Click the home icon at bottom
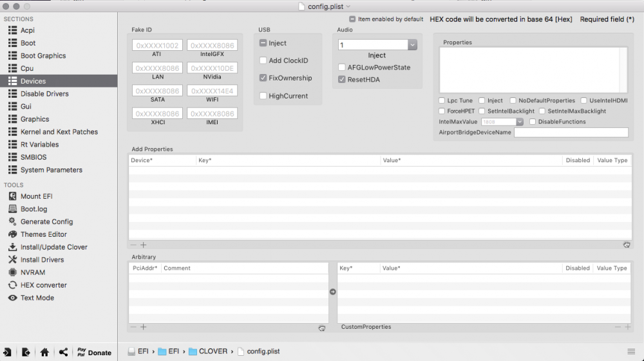Image resolution: width=644 pixels, height=361 pixels. click(x=44, y=352)
